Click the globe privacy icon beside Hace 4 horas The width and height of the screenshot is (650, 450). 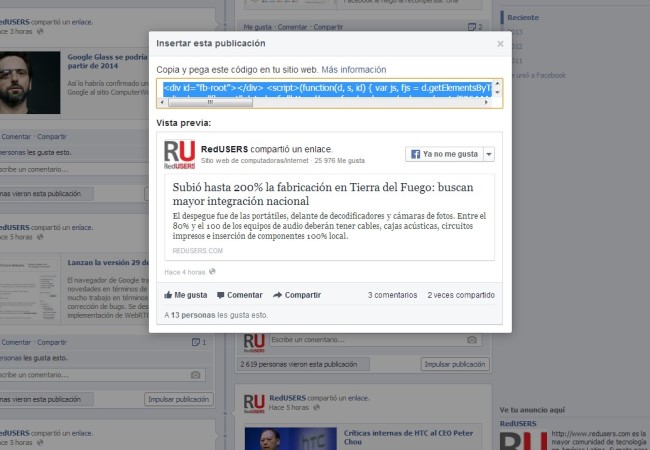pyautogui.click(x=212, y=271)
